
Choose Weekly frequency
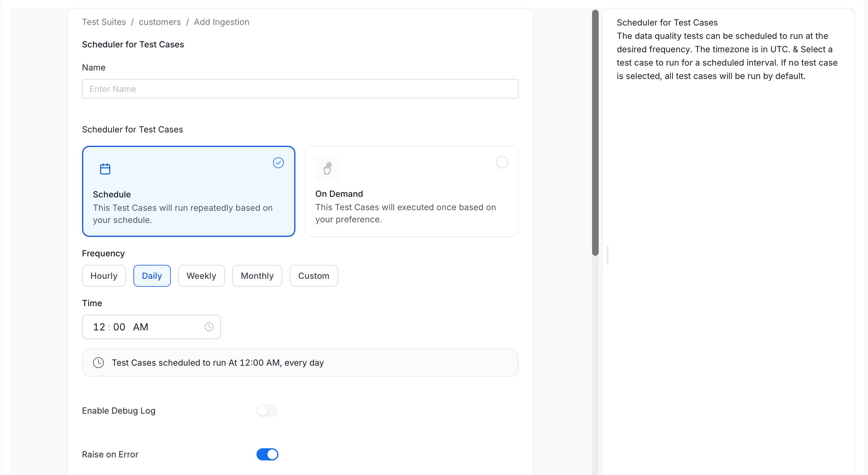pyautogui.click(x=201, y=276)
